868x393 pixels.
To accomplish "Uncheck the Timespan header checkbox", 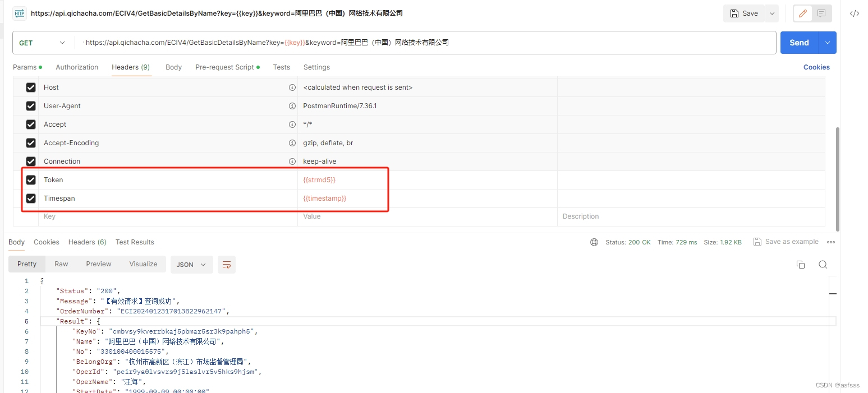I will [x=31, y=198].
